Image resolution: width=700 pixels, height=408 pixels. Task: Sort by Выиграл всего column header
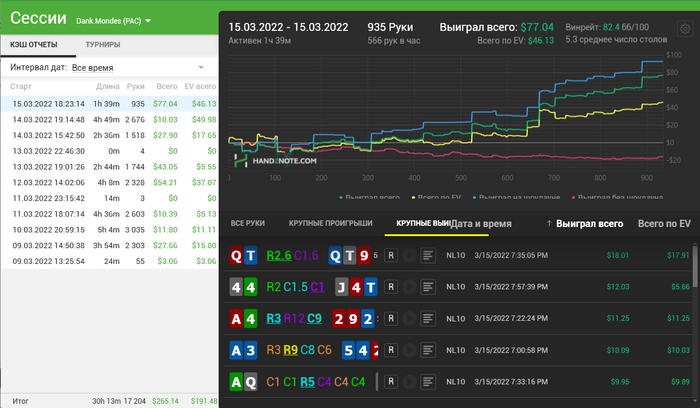589,224
